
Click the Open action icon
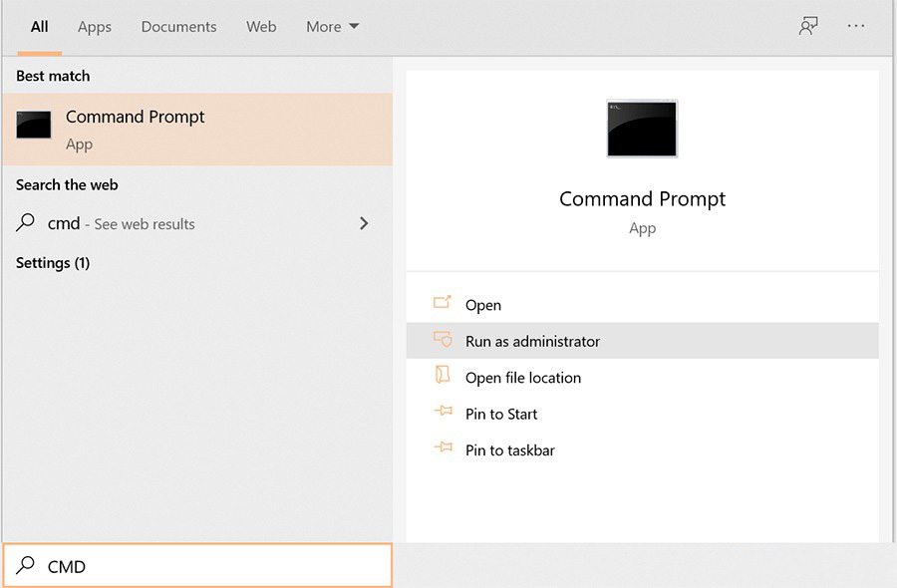pyautogui.click(x=443, y=302)
